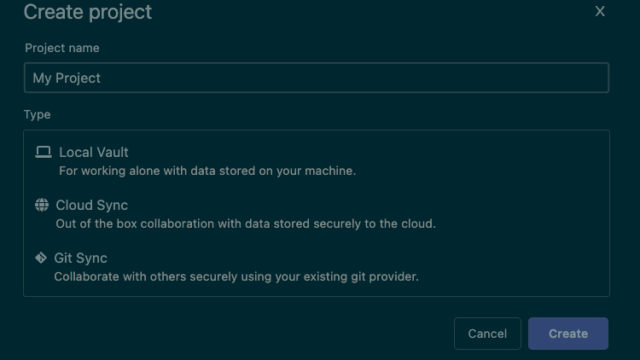
Task: Click the Local Vault description text
Action: tap(207, 171)
